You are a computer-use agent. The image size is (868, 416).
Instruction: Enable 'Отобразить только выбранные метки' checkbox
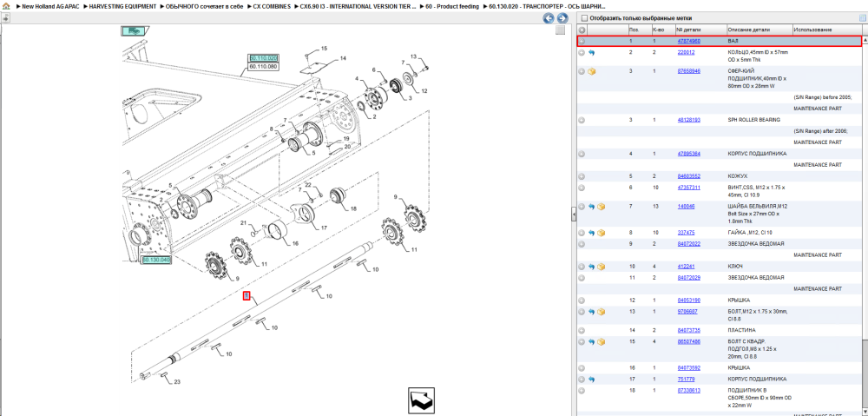click(584, 18)
